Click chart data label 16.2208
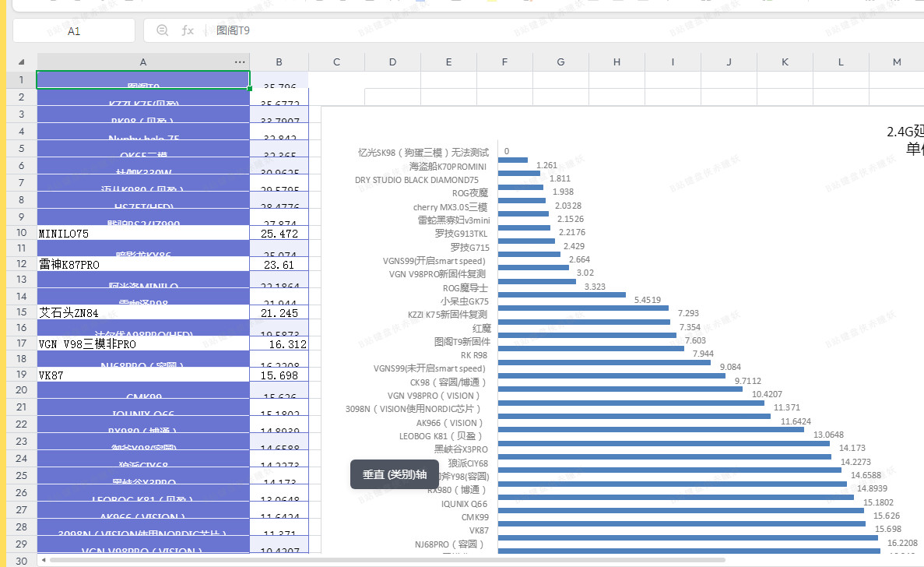The image size is (924, 567). point(902,543)
